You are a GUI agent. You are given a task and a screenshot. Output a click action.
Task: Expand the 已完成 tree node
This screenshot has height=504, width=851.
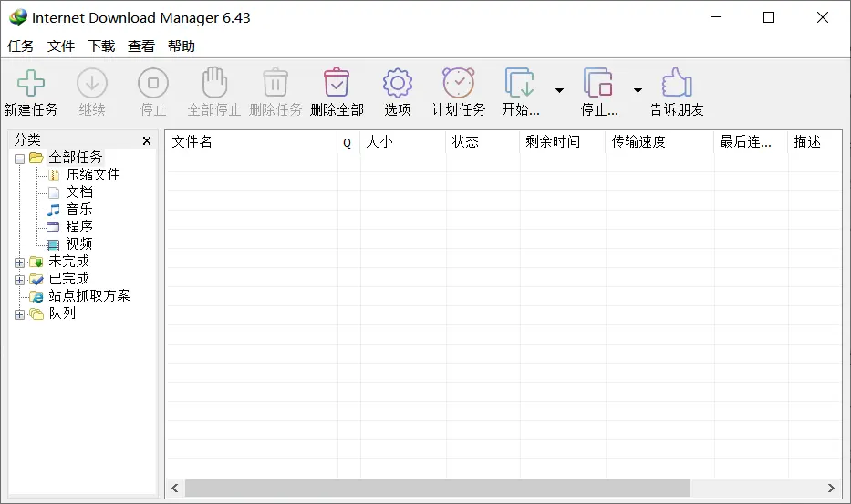pyautogui.click(x=19, y=280)
